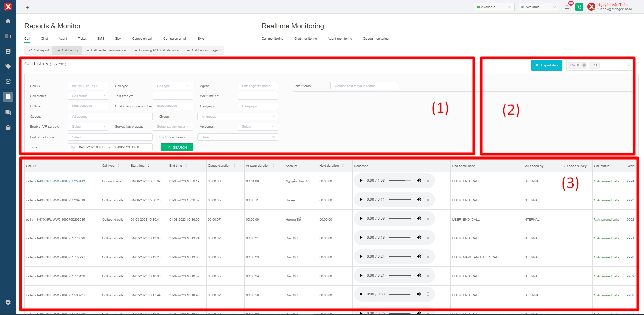Image resolution: width=644 pixels, height=315 pixels.
Task: Toggle sort on the Queue duration column
Action: point(234,166)
